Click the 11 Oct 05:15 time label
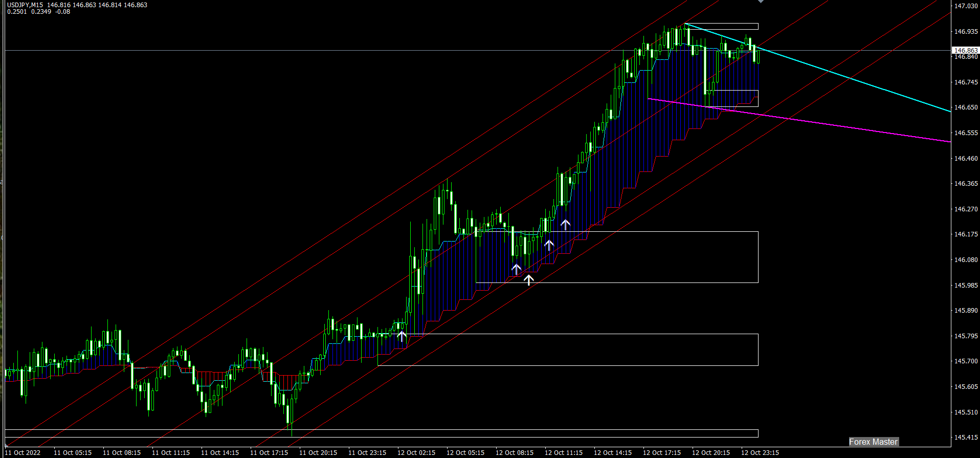The image size is (980, 458). [73, 453]
